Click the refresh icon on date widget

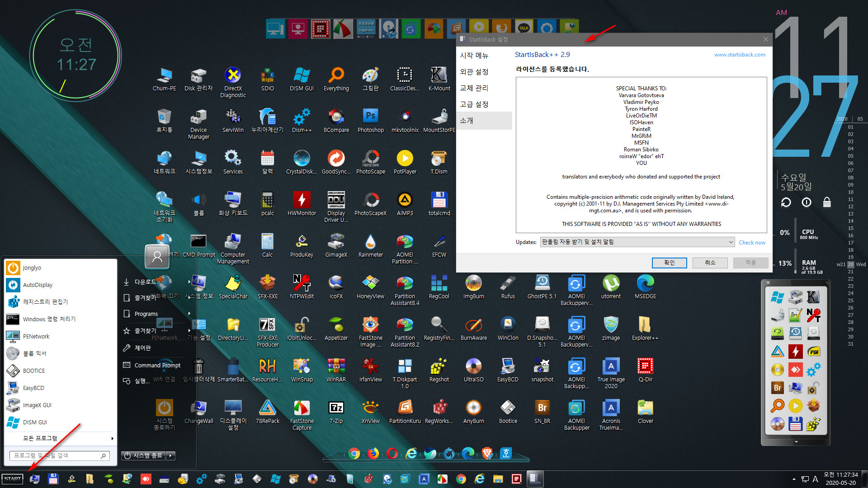tap(786, 202)
